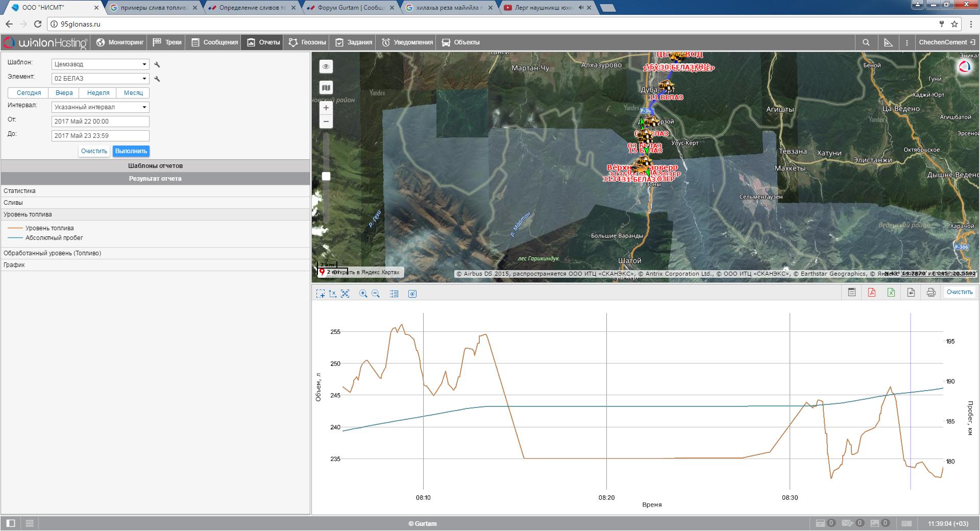This screenshot has height=531, width=980.
Task: Toggle Уровень топлива chart series legend
Action: click(49, 228)
